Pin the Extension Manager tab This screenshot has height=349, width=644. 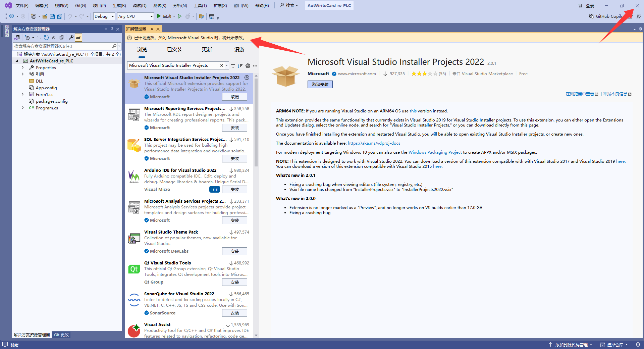(152, 29)
